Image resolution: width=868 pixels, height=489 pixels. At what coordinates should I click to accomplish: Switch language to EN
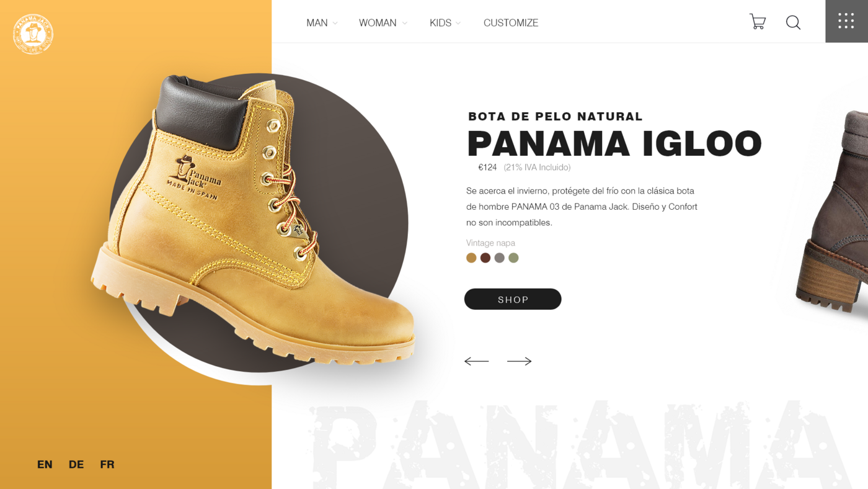pyautogui.click(x=45, y=464)
